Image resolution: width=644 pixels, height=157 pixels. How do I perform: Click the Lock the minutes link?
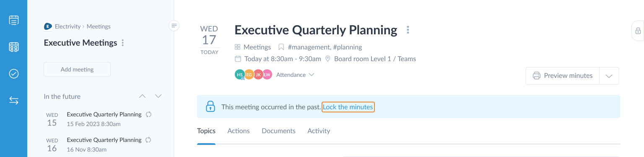coord(348,107)
